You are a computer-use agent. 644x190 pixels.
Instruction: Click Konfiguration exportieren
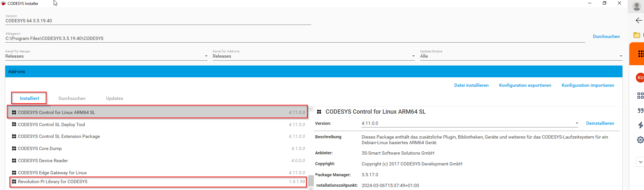pos(525,85)
